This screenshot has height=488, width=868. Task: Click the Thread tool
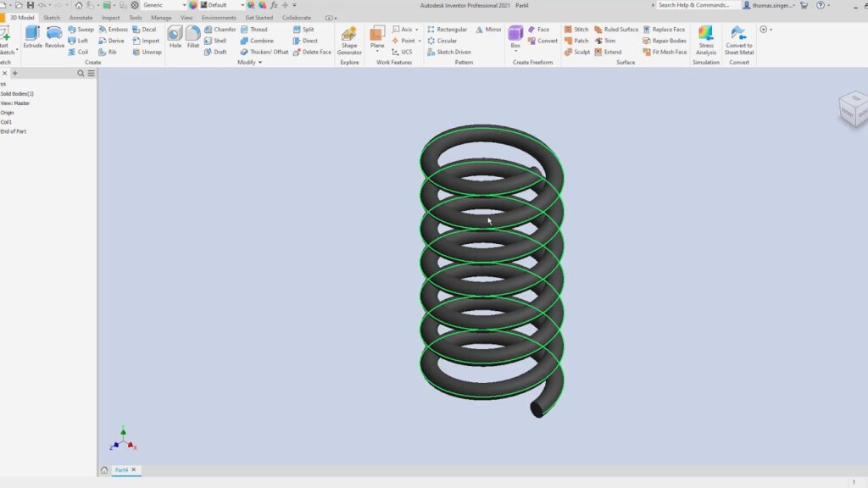[x=254, y=30]
